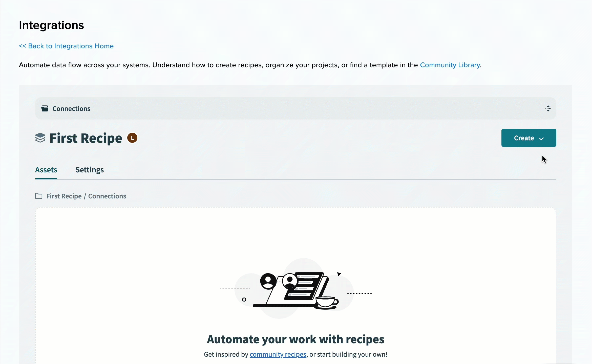This screenshot has height=364, width=592.
Task: Open the community recipes link
Action: coord(278,354)
